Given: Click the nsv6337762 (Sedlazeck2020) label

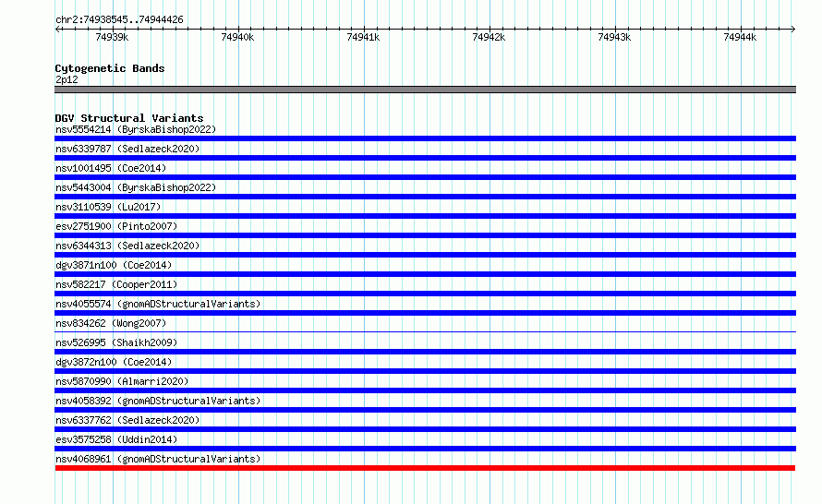Looking at the screenshot, I should click(x=127, y=420).
